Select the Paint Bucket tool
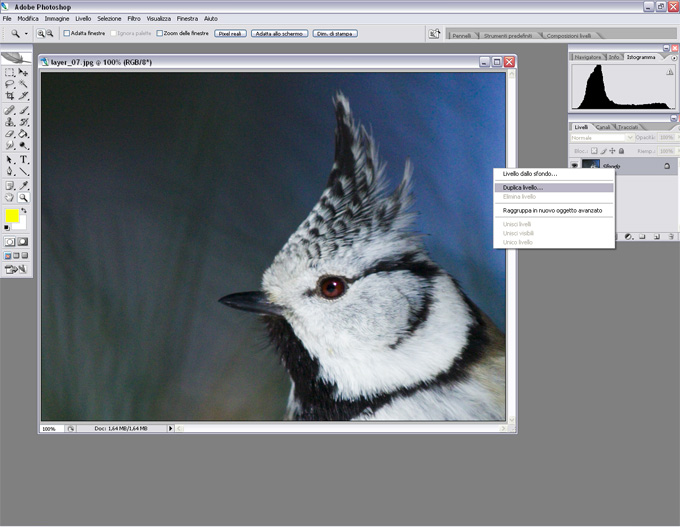Image resolution: width=680 pixels, height=527 pixels. point(23,134)
